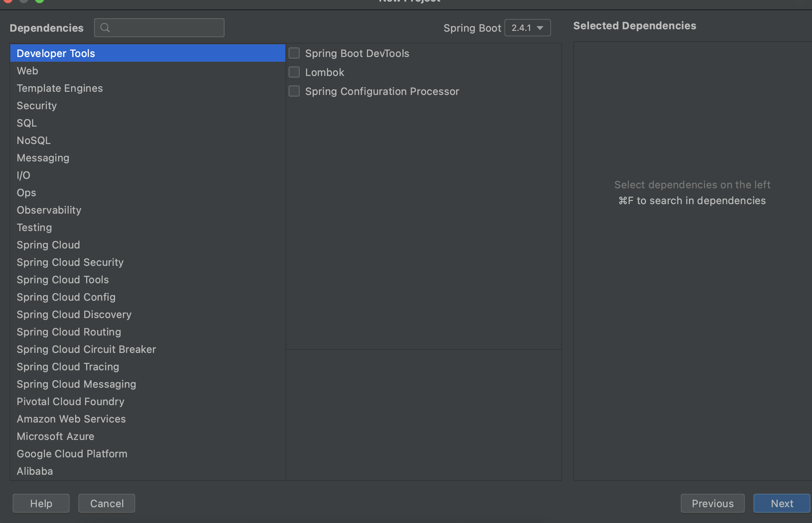Viewport: 812px width, 523px height.
Task: Expand the Amazon Web Services category
Action: tap(71, 419)
